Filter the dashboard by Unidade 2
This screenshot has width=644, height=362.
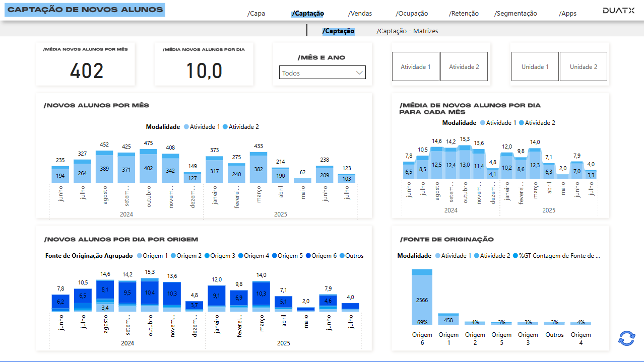(583, 66)
